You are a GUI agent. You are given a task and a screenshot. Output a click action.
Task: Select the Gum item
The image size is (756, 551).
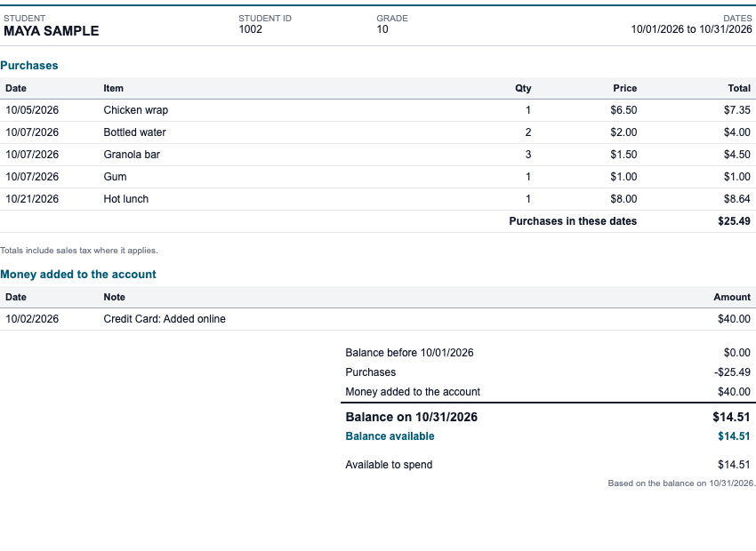click(115, 177)
